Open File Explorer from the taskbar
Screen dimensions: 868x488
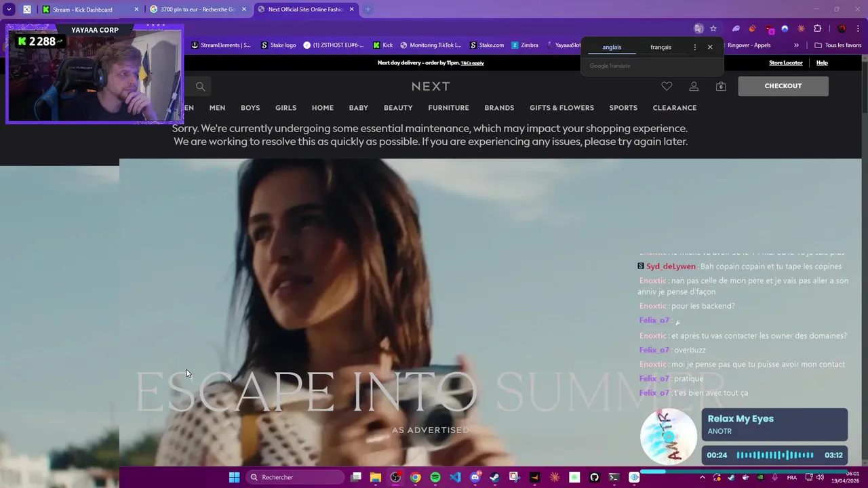tap(376, 477)
